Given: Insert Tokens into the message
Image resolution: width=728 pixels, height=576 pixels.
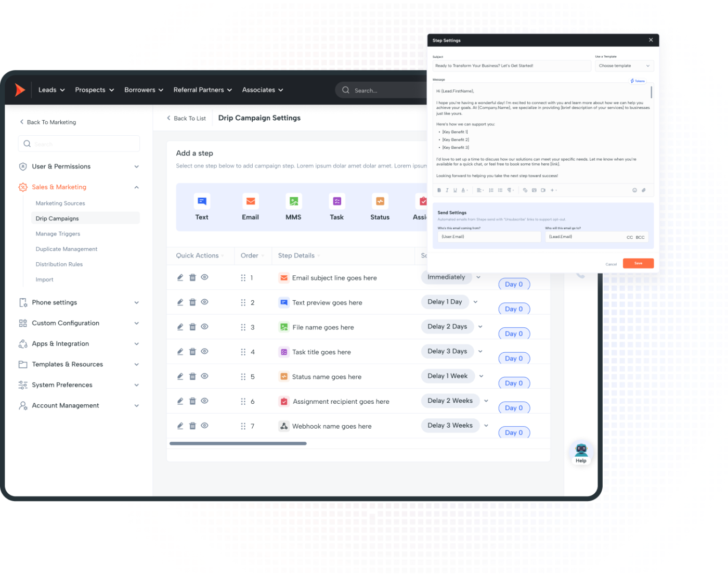Looking at the screenshot, I should pyautogui.click(x=638, y=81).
